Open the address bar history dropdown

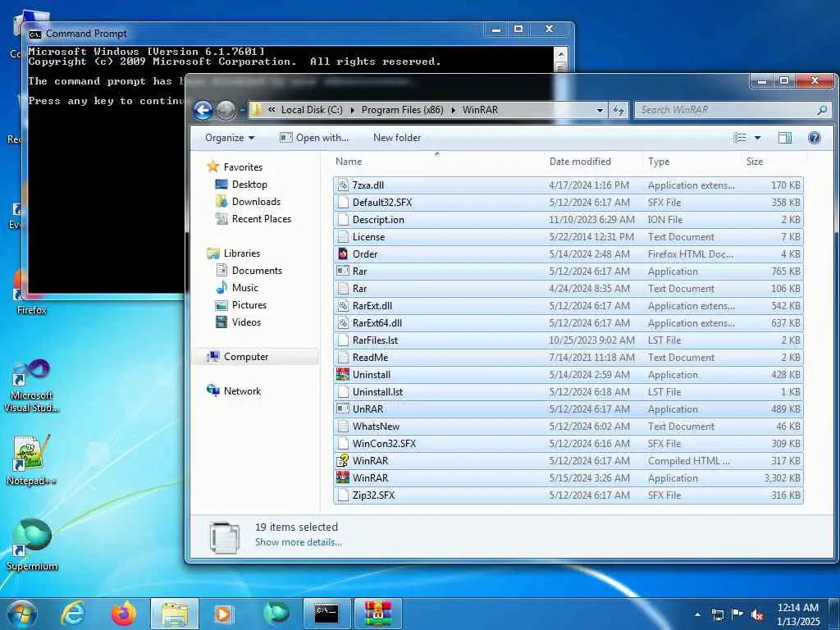pos(600,111)
